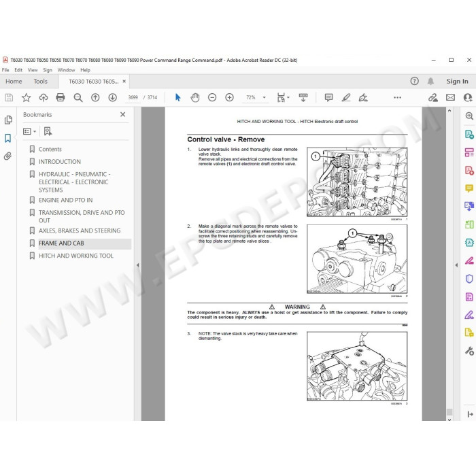476x476 pixels.
Task: Open bookmark options dropdown
Action: click(29, 131)
